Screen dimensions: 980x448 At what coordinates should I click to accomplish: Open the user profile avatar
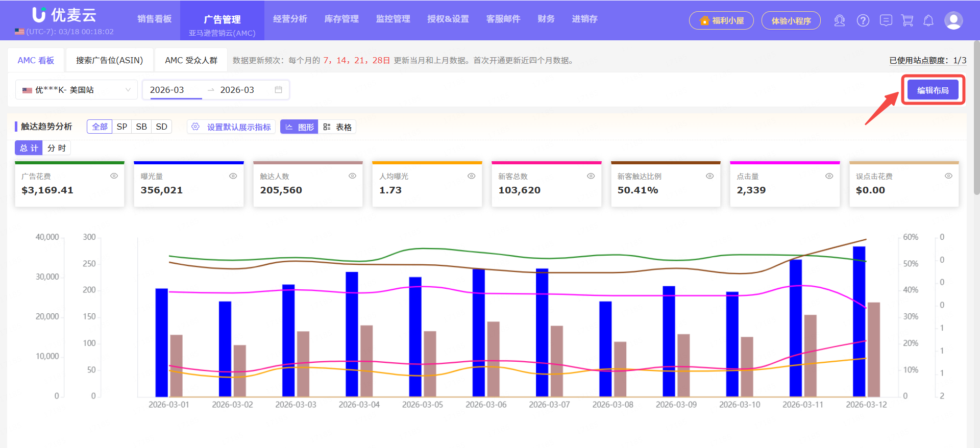point(953,20)
